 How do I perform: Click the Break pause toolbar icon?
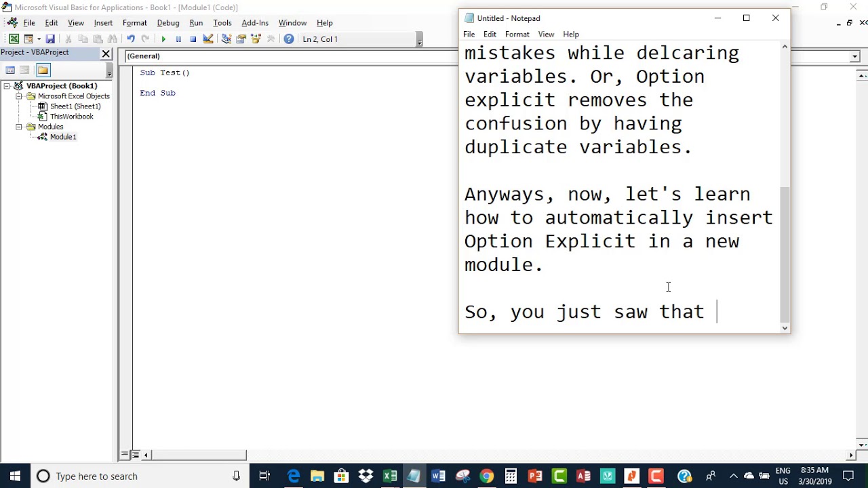click(178, 39)
